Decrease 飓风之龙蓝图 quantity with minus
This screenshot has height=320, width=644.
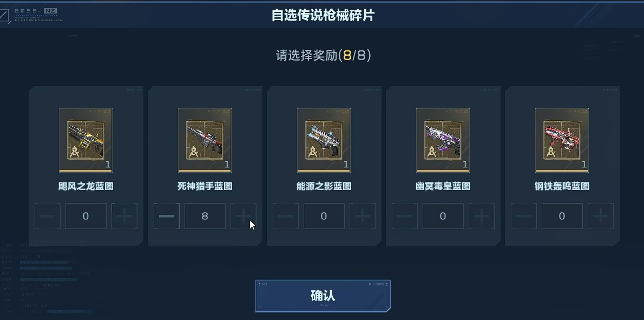(x=47, y=216)
